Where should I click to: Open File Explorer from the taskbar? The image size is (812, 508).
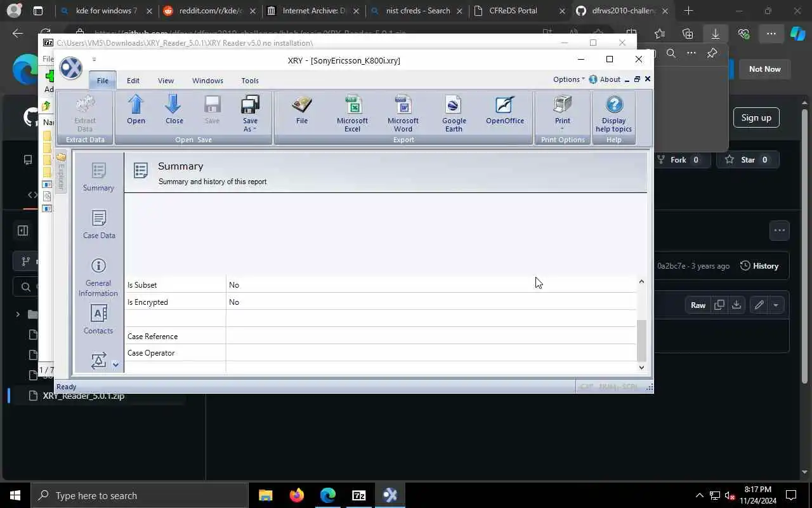pyautogui.click(x=265, y=495)
